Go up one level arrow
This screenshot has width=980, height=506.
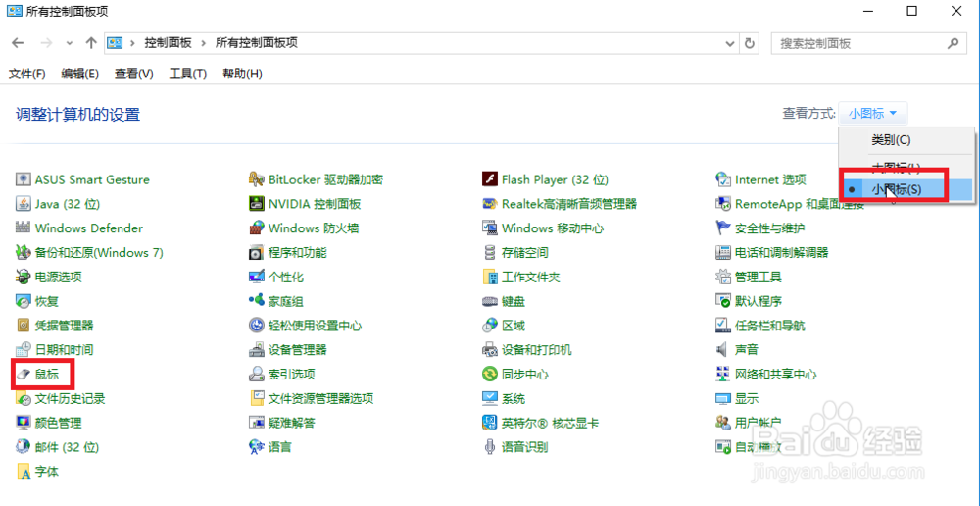[91, 43]
